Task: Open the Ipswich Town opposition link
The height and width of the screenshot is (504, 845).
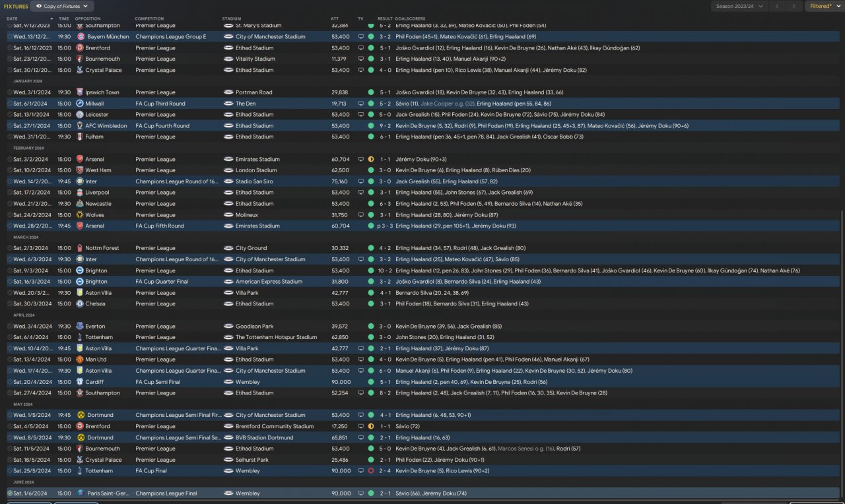Action: coord(102,92)
